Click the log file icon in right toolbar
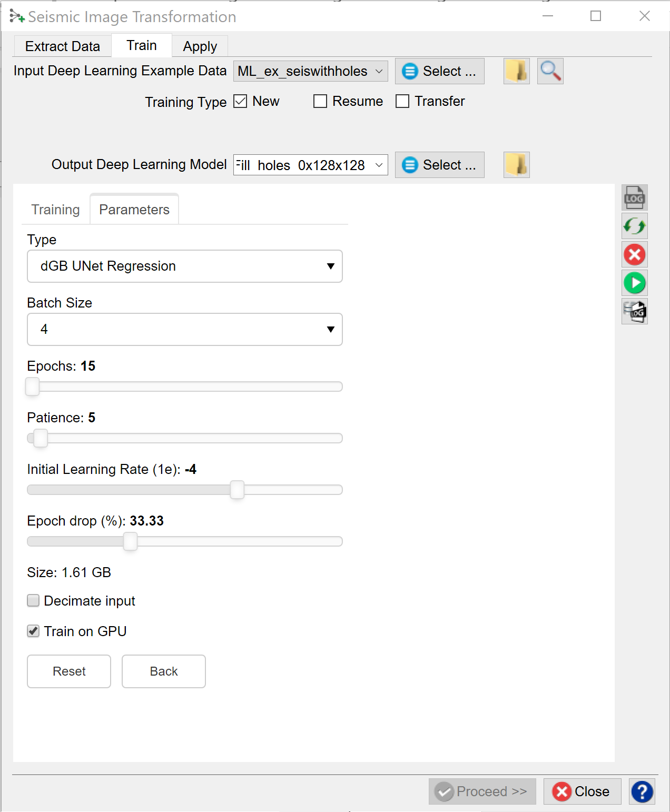 point(634,198)
